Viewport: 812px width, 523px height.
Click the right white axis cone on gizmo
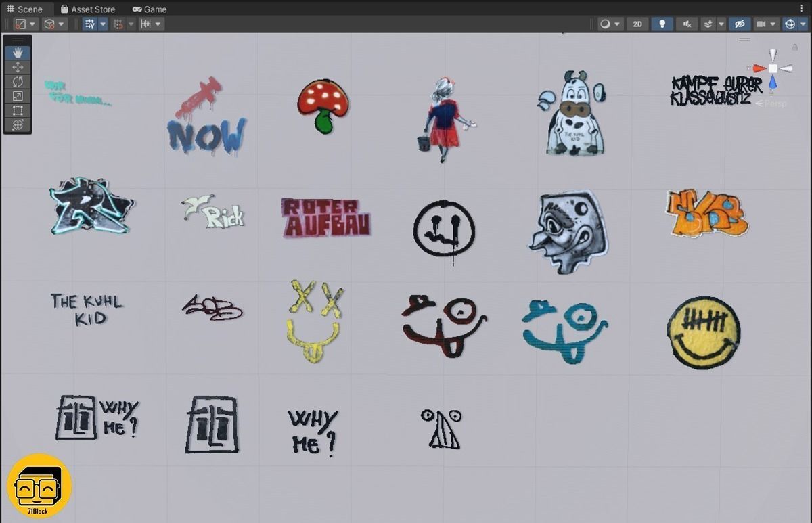pos(786,68)
